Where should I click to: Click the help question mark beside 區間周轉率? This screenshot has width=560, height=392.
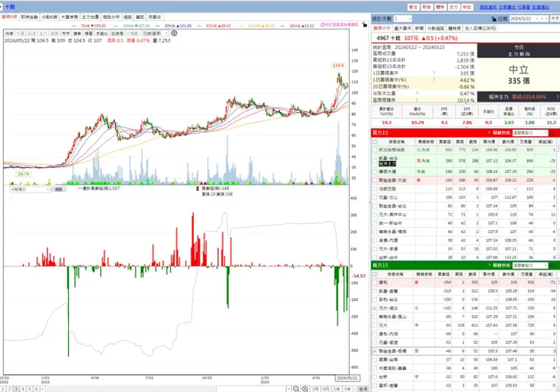417,100
